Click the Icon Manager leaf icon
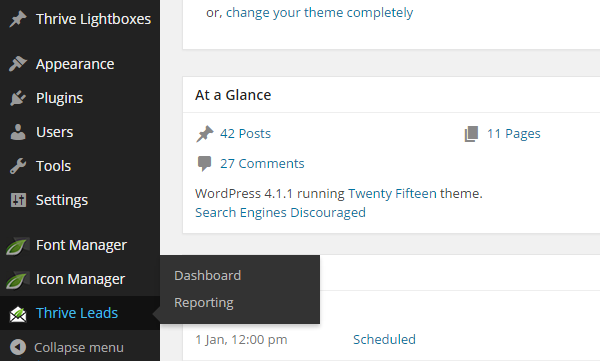 [18, 280]
